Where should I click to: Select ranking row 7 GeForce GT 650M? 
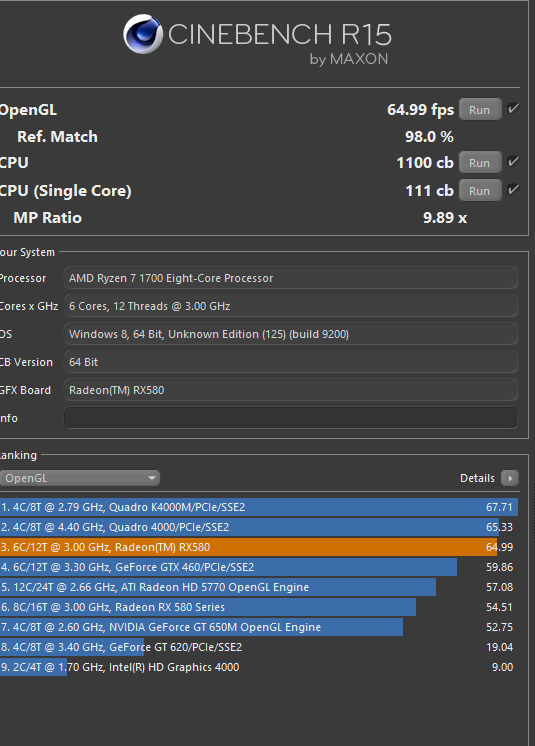pos(259,627)
